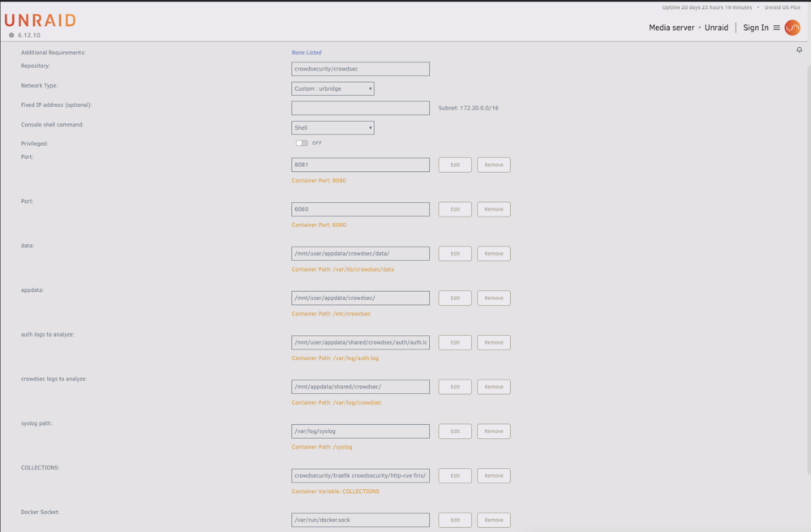This screenshot has width=811, height=532.
Task: Open the Network Type dropdown
Action: [x=333, y=88]
